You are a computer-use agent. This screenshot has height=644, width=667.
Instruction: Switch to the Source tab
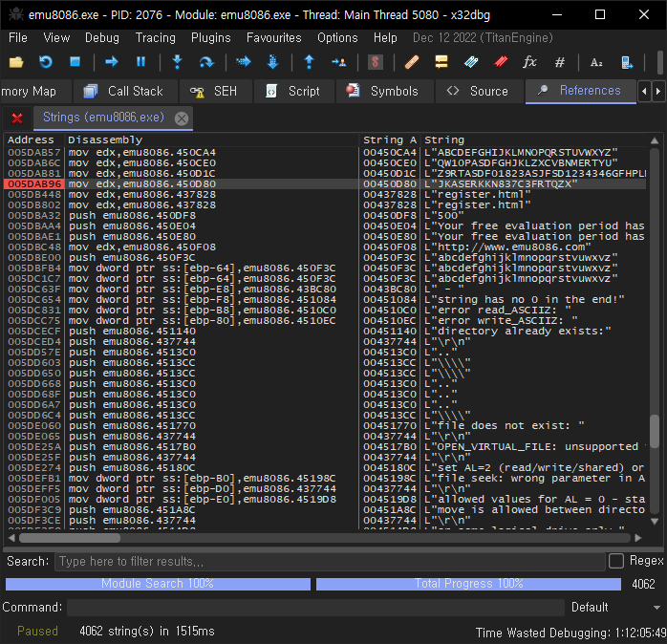(479, 91)
